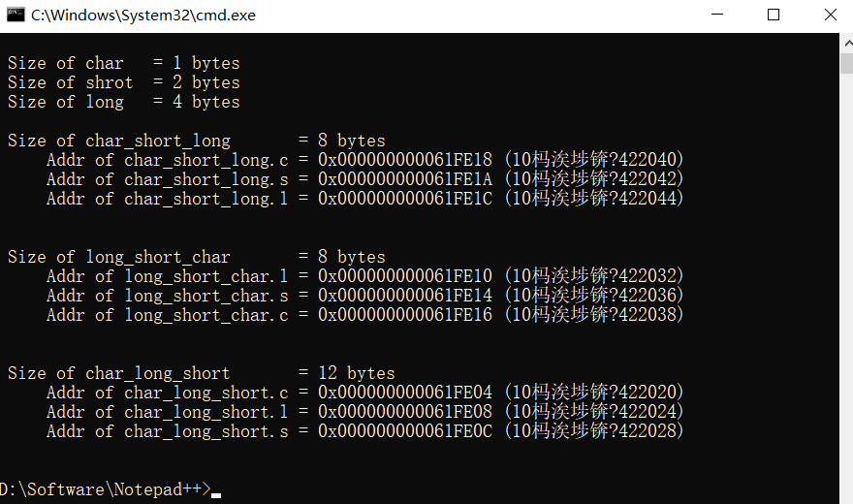Maximize the command prompt window
Image resolution: width=853 pixels, height=504 pixels.
tap(774, 15)
